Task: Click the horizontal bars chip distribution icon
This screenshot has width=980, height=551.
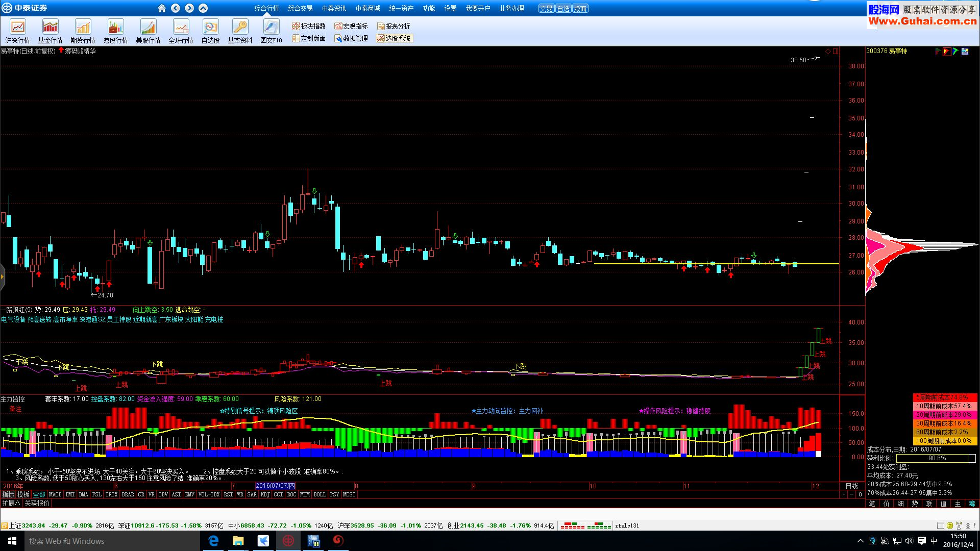Action: pyautogui.click(x=938, y=52)
